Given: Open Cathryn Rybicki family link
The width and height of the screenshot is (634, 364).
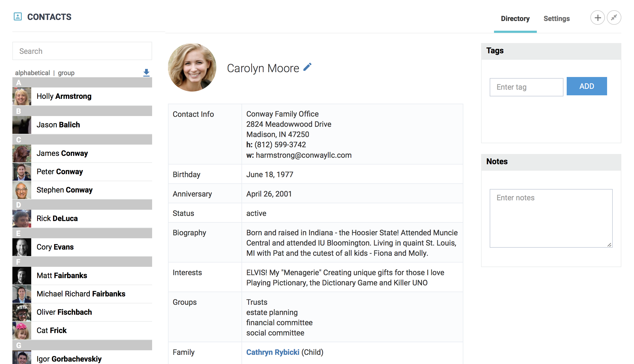Looking at the screenshot, I should click(x=272, y=352).
